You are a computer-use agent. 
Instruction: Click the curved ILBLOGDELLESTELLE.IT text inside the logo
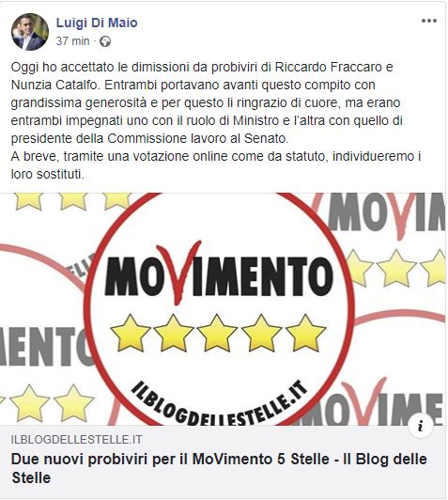tap(219, 405)
